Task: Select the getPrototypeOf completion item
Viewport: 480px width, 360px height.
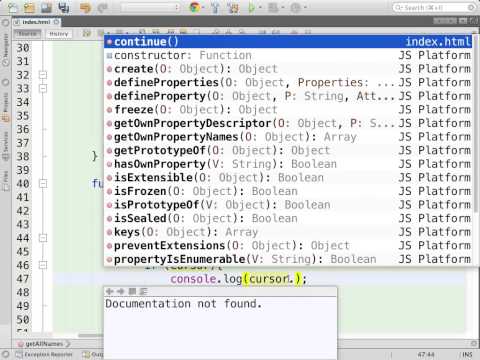Action: coord(288,150)
